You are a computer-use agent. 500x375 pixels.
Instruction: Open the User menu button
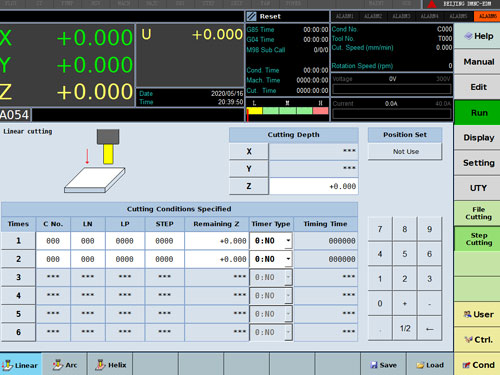click(x=477, y=314)
